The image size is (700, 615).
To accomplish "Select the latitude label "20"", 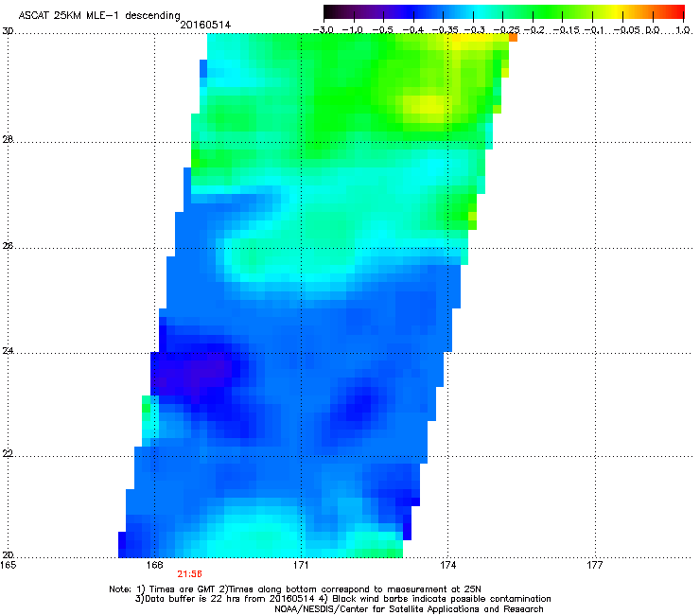I will point(8,555).
